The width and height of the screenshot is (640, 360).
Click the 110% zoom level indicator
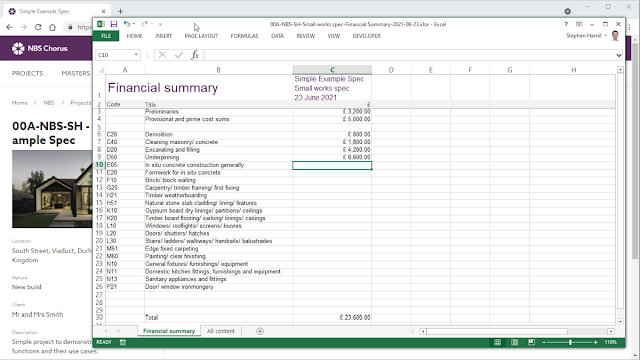point(611,342)
